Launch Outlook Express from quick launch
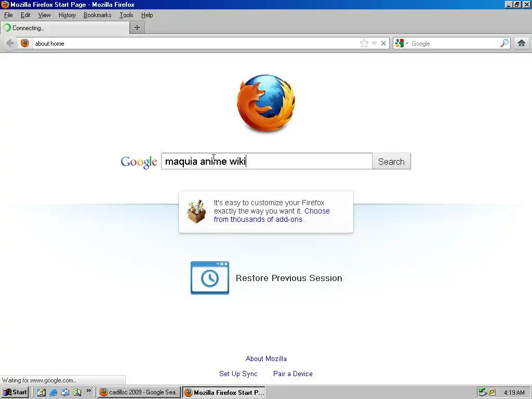 tap(65, 392)
